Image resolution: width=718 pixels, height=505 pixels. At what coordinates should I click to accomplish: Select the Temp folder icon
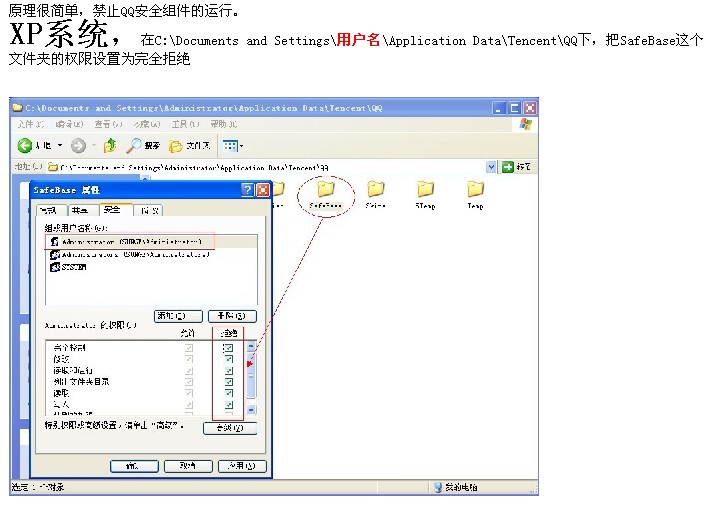coord(475,189)
